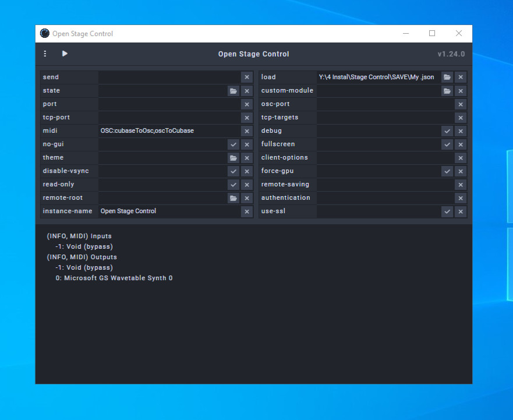Browse for a custom-module file
The height and width of the screenshot is (420, 513).
pyautogui.click(x=447, y=91)
